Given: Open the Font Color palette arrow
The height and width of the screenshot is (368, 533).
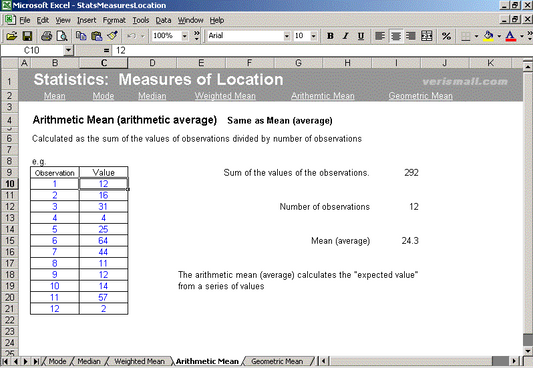Looking at the screenshot, I should pyautogui.click(x=521, y=36).
